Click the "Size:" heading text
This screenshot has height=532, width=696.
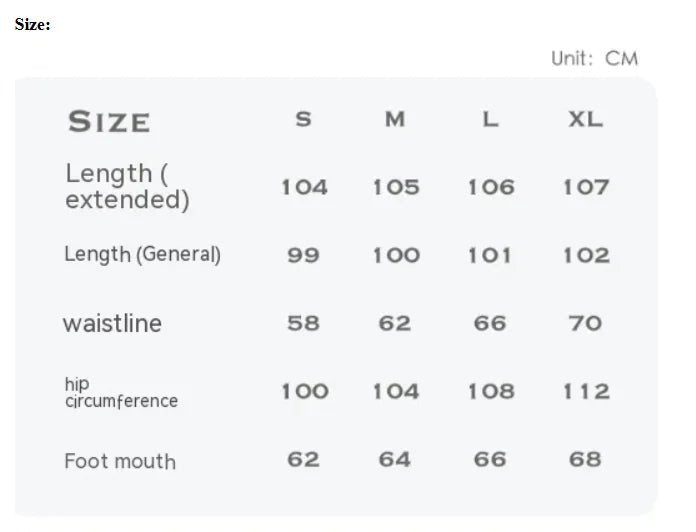(32, 24)
